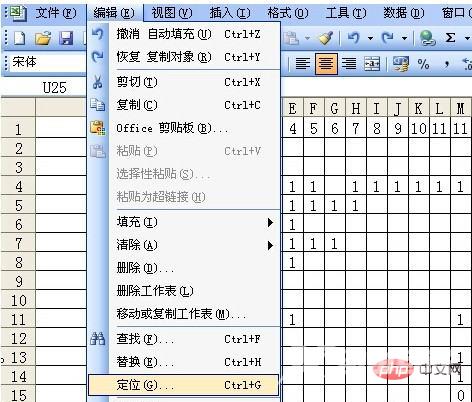Expand the 清除(A) submenu

point(184,245)
